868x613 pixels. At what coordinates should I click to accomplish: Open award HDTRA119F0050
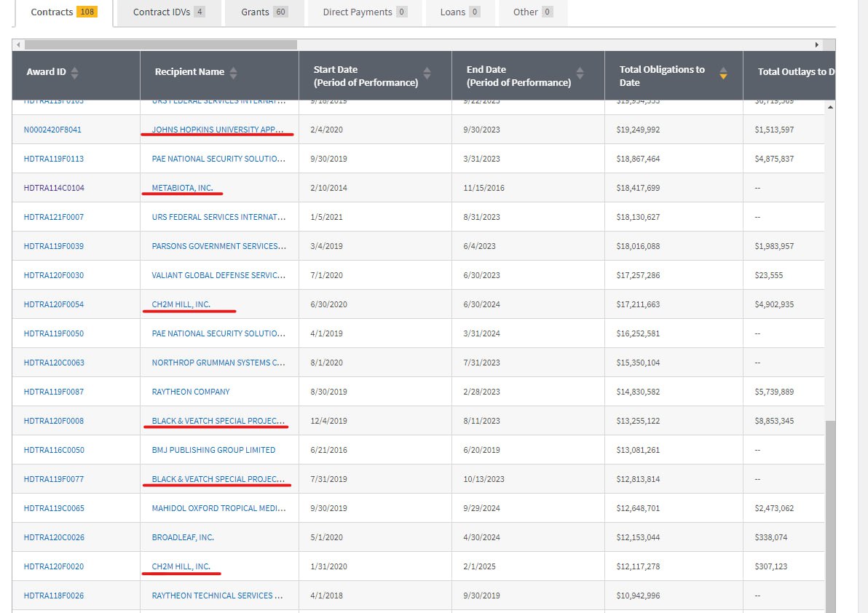point(54,333)
